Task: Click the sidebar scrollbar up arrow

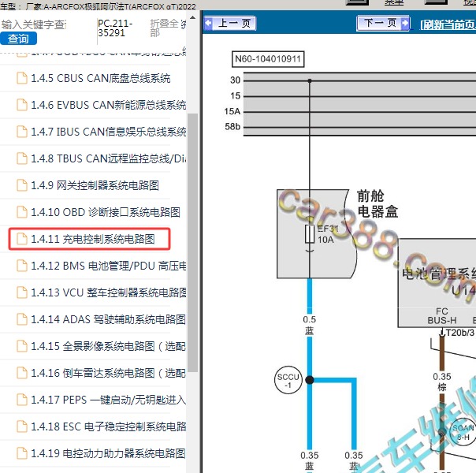Action: tap(192, 17)
